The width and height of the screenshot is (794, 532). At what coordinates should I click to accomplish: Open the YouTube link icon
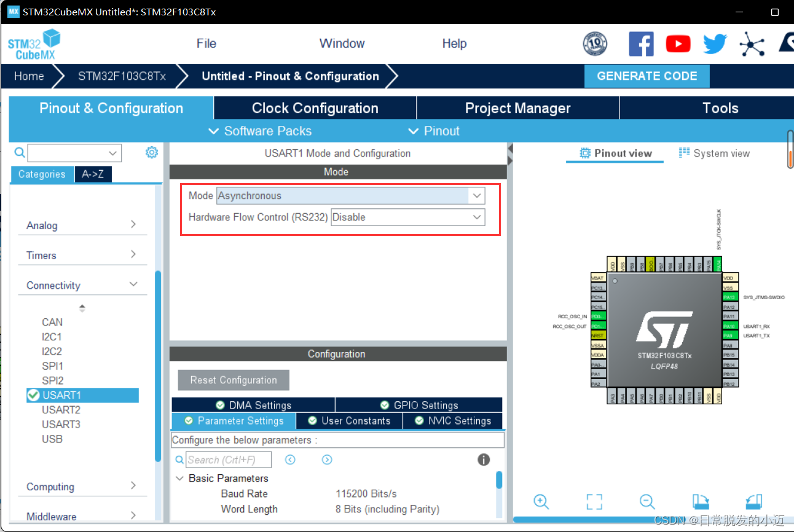(x=678, y=44)
